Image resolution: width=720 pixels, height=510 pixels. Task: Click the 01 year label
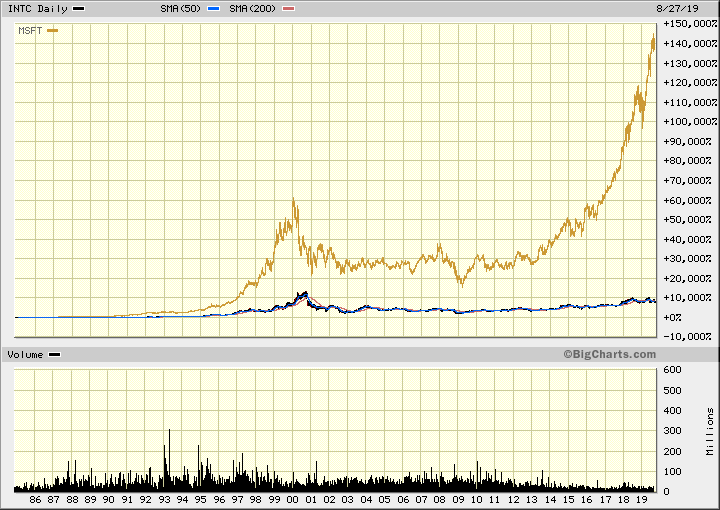[x=311, y=500]
